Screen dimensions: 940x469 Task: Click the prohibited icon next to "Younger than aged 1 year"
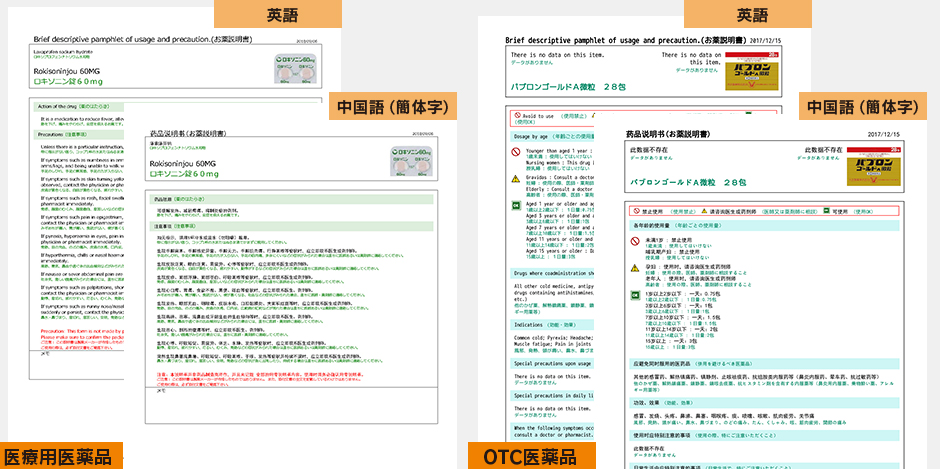tap(516, 153)
